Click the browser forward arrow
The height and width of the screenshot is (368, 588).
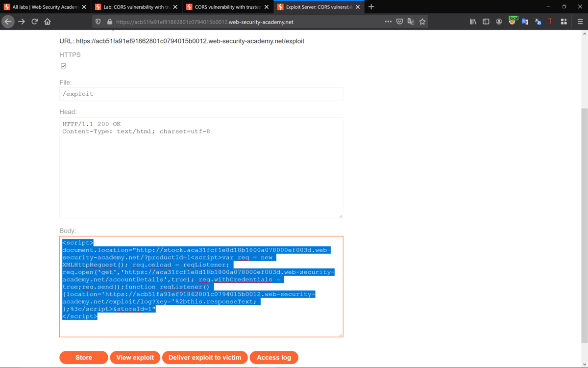[22, 22]
